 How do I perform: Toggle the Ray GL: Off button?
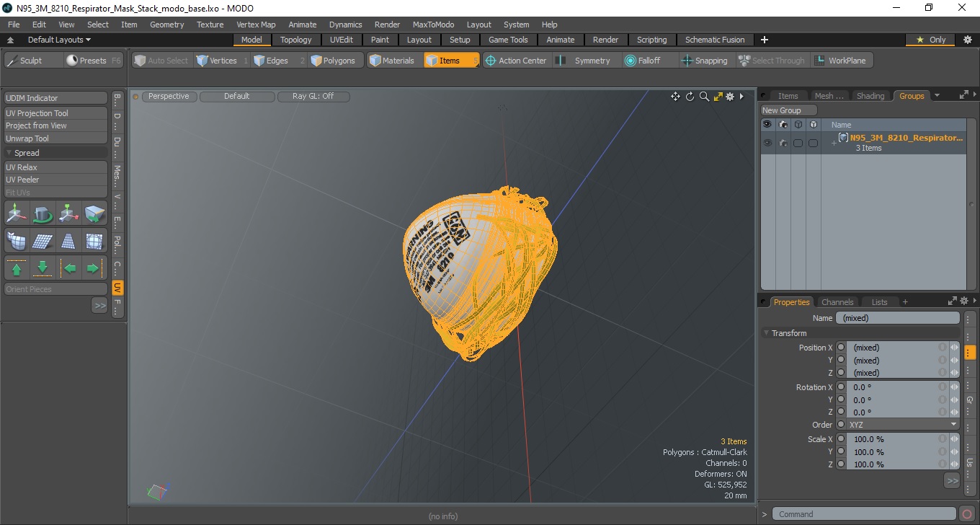tap(313, 96)
